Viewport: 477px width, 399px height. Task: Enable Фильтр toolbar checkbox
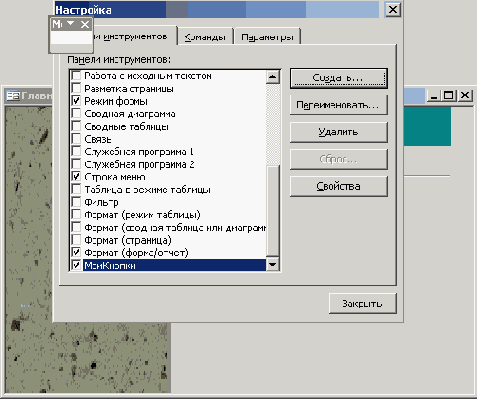(x=76, y=202)
